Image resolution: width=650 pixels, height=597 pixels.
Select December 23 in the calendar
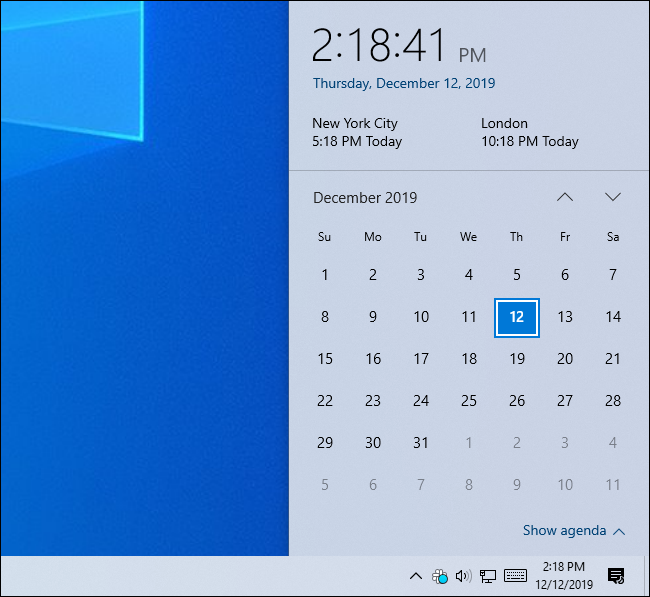pos(373,401)
